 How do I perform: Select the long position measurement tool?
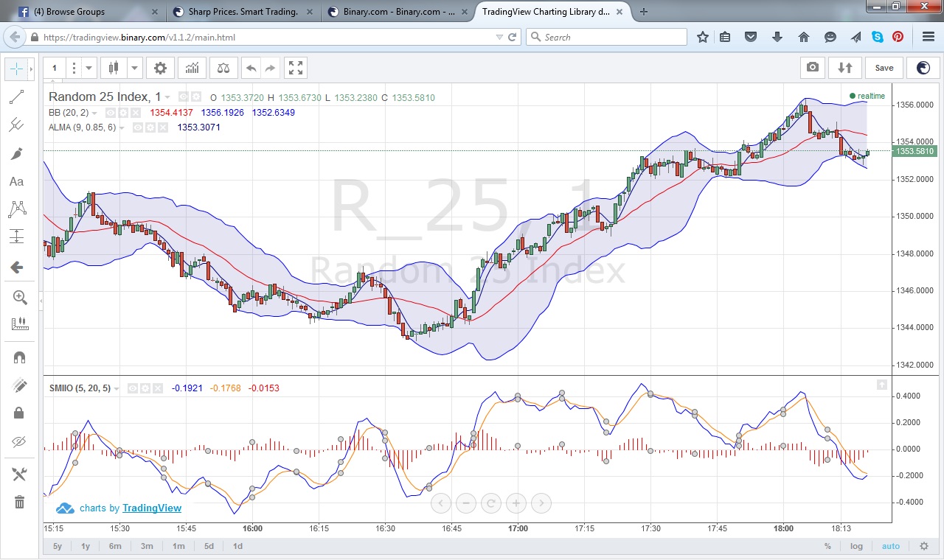coord(18,237)
